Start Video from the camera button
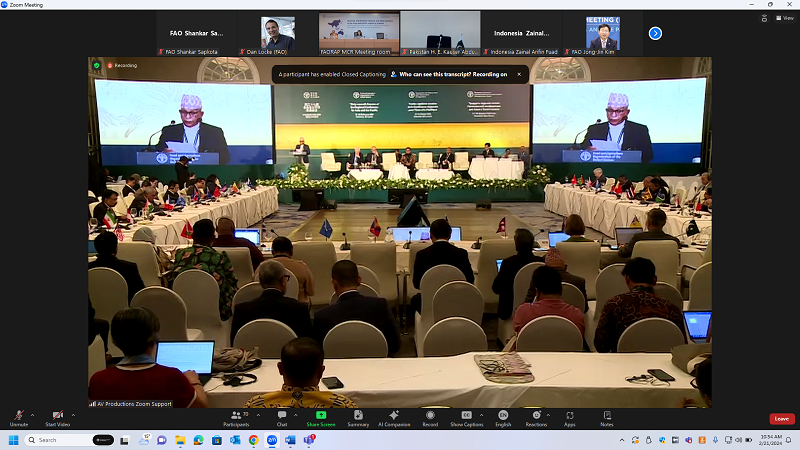This screenshot has height=450, width=800. [x=58, y=416]
